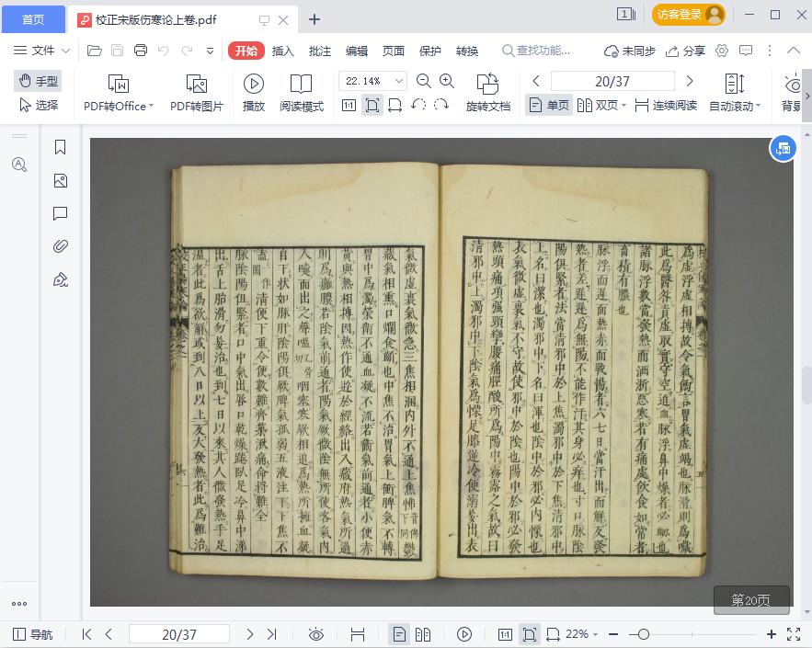This screenshot has height=648, width=812.
Task: Zoom out with the minus magnifier
Action: (x=424, y=81)
